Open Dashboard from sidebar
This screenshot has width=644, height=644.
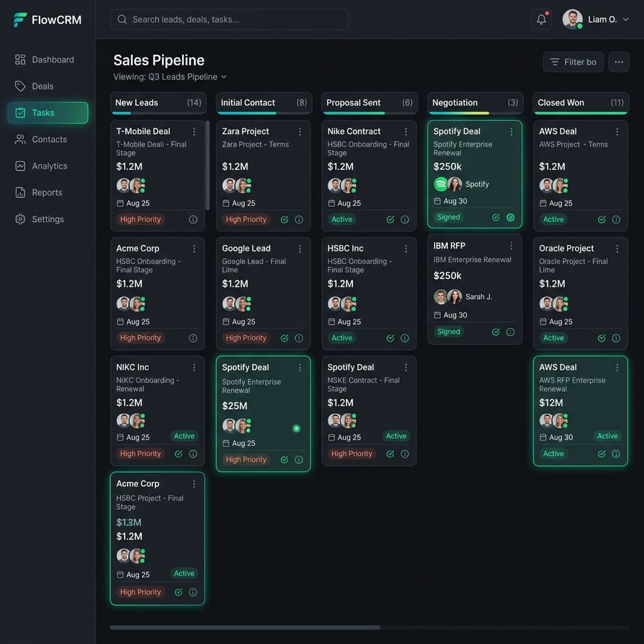[48, 60]
